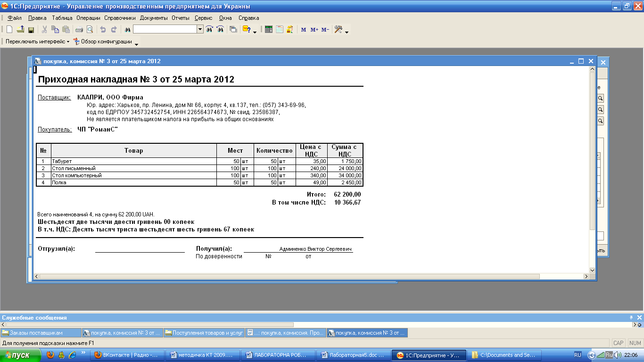Image resolution: width=644 pixels, height=362 pixels.
Task: Open the Таблица menu
Action: [x=62, y=18]
